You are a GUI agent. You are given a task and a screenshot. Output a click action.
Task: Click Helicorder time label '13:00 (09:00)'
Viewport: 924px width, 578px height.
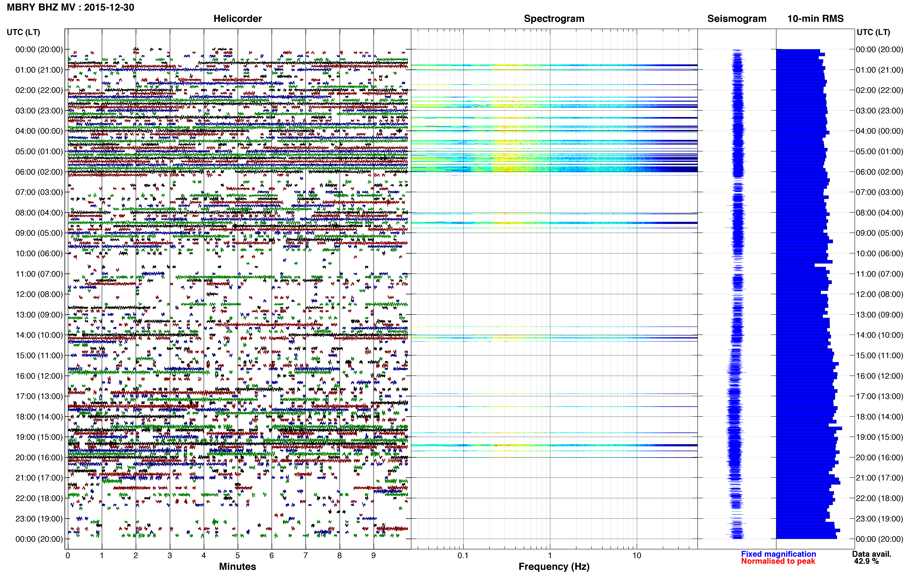click(x=39, y=315)
